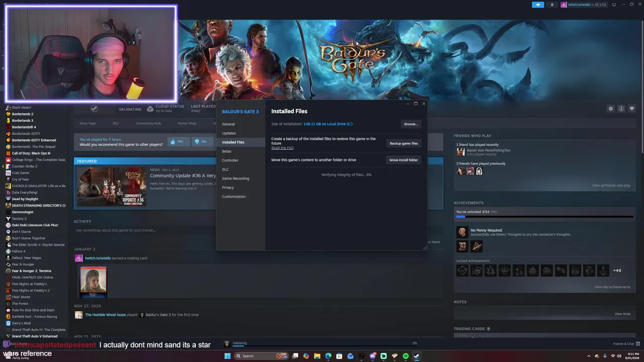Select FINAL FANTASY XIV Online in library

pyautogui.click(x=32, y=278)
